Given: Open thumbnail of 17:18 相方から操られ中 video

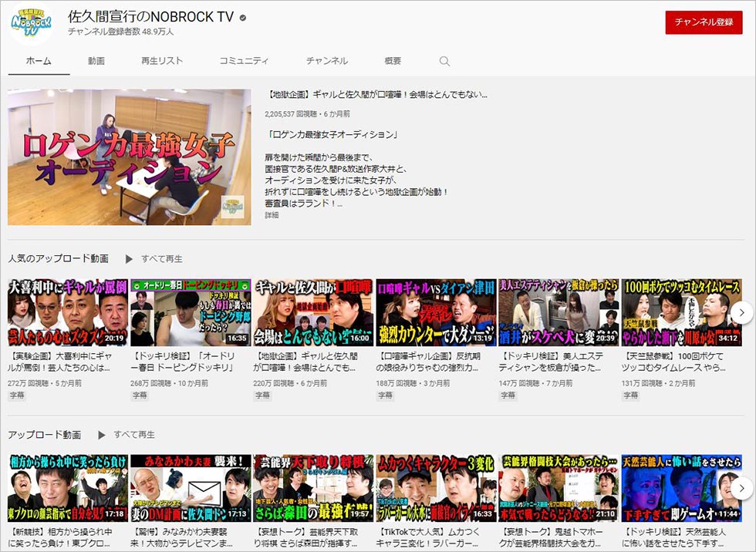Looking at the screenshot, I should click(x=68, y=489).
